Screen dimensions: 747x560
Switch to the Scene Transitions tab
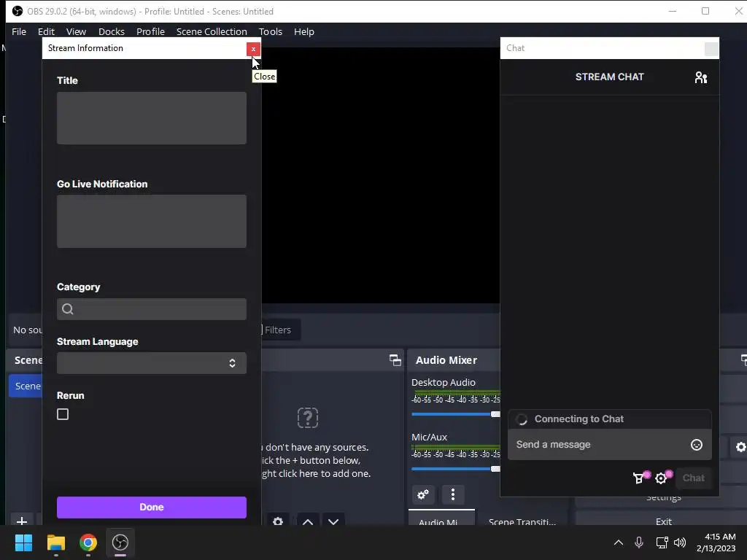(x=522, y=519)
